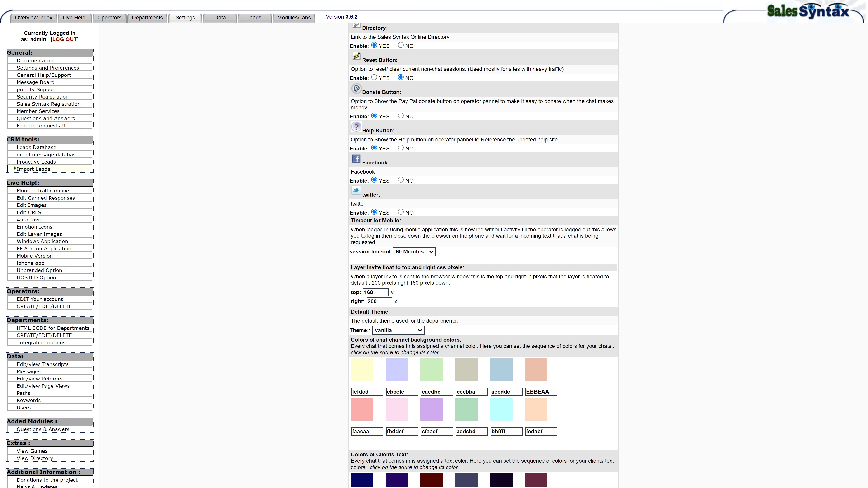Viewport: 868px width, 488px height.
Task: Open Documentation in General menu
Action: [x=50, y=61]
